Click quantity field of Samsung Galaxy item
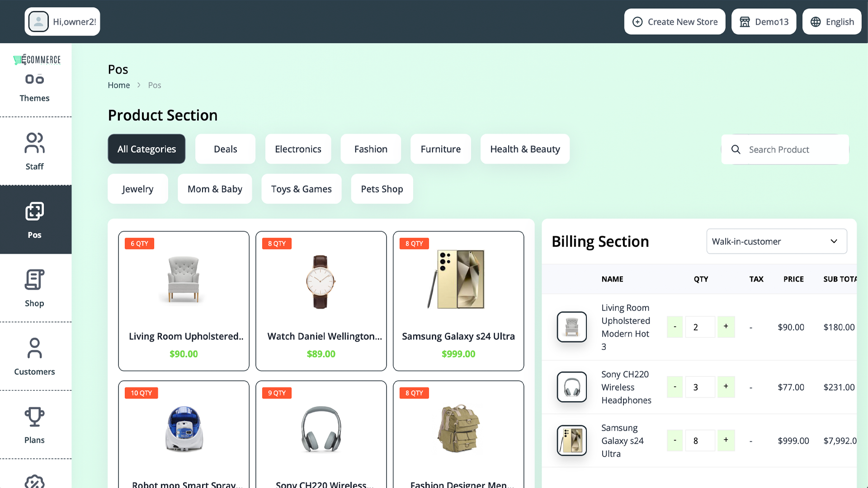 pos(700,440)
